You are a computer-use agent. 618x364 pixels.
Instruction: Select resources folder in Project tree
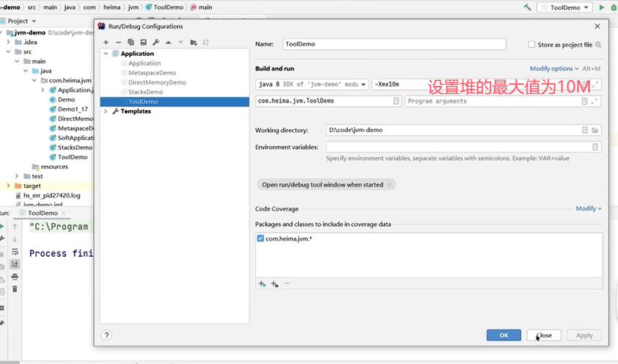point(54,167)
